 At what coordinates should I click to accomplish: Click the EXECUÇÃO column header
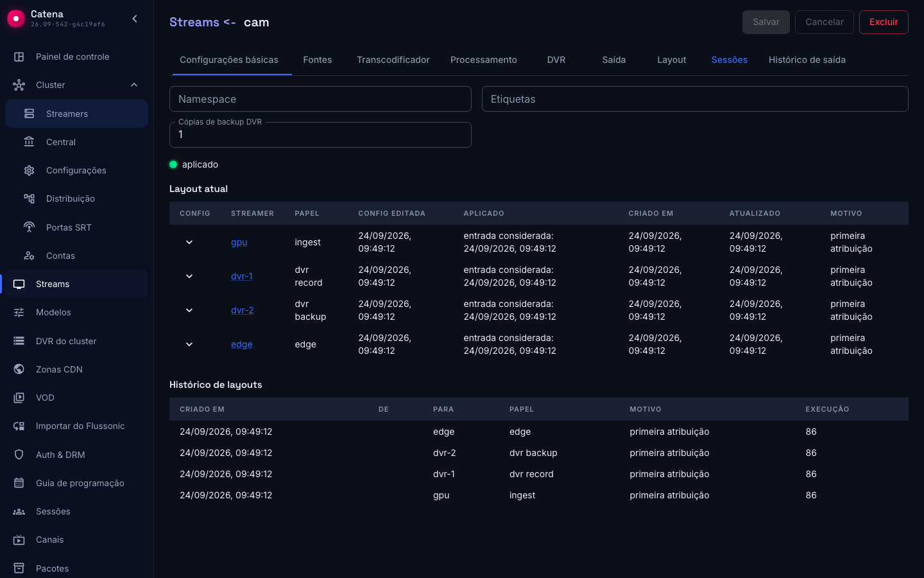coord(827,409)
